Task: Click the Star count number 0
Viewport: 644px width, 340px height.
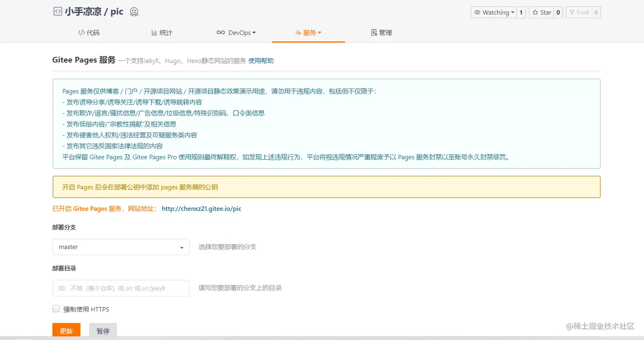Action: (x=558, y=12)
